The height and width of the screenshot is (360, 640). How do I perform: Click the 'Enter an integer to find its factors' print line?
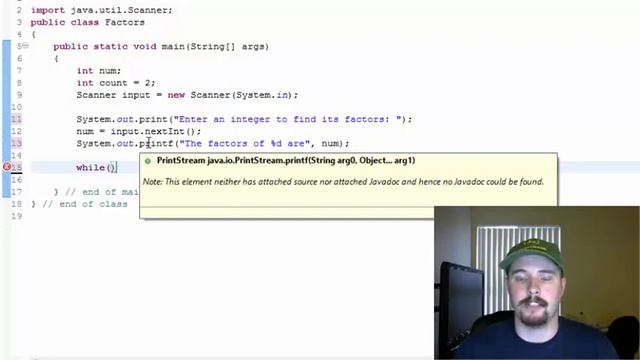pos(244,119)
